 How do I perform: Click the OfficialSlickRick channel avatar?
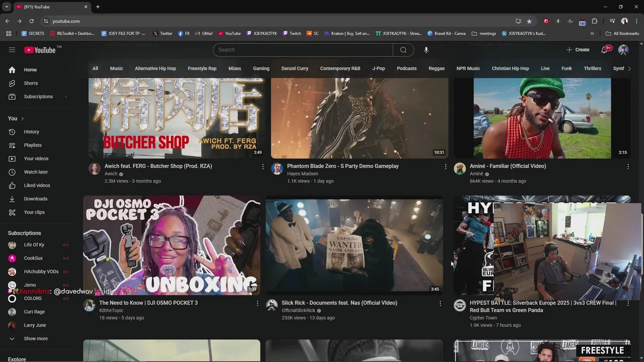272,305
